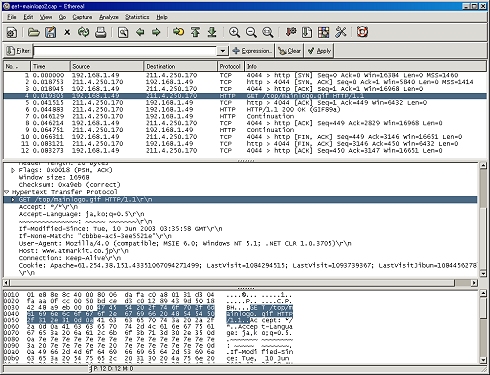Click the Zoom to normal size icon

[267, 32]
